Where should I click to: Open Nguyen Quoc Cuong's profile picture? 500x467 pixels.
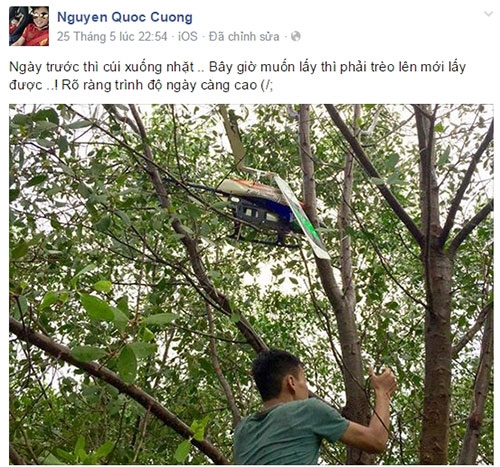click(29, 26)
